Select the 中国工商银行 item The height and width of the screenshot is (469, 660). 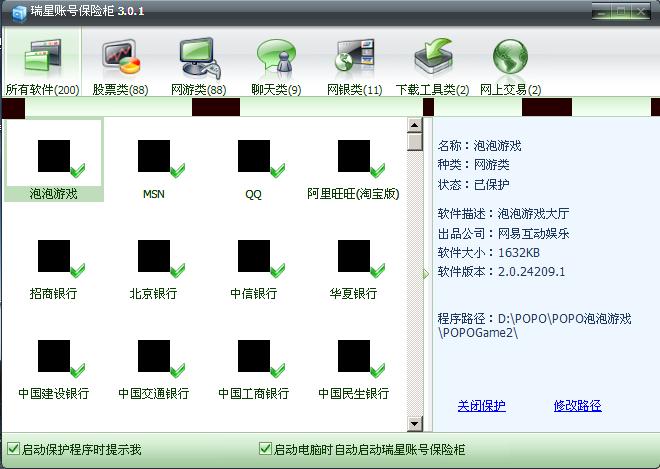pyautogui.click(x=253, y=370)
